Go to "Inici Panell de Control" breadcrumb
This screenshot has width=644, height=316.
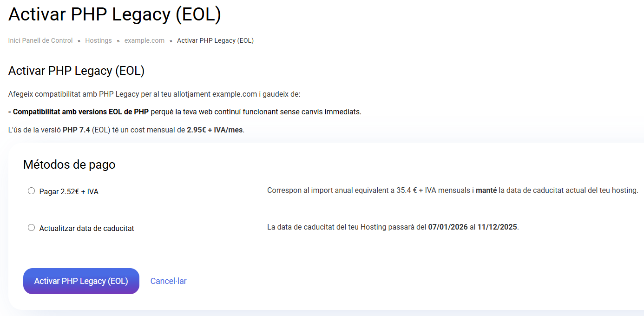pos(40,40)
